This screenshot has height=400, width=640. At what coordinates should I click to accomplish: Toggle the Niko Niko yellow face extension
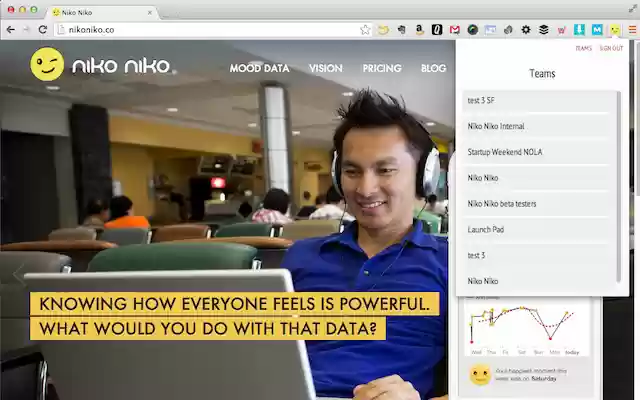pyautogui.click(x=615, y=29)
